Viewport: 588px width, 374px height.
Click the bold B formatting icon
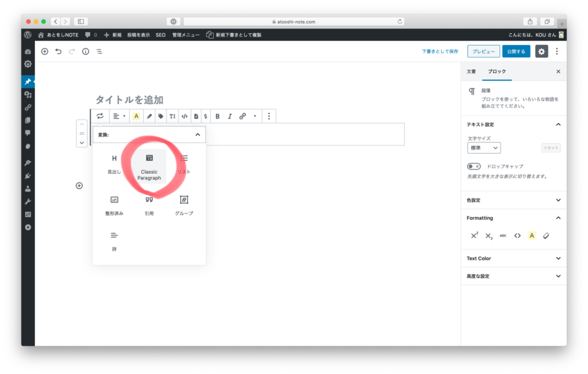218,116
